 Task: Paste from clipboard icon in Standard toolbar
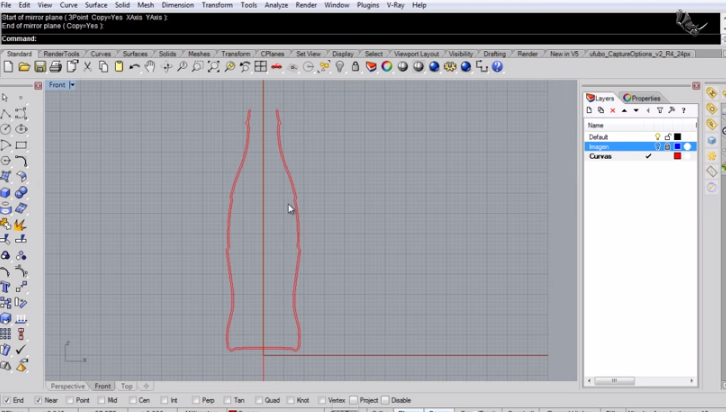119,67
